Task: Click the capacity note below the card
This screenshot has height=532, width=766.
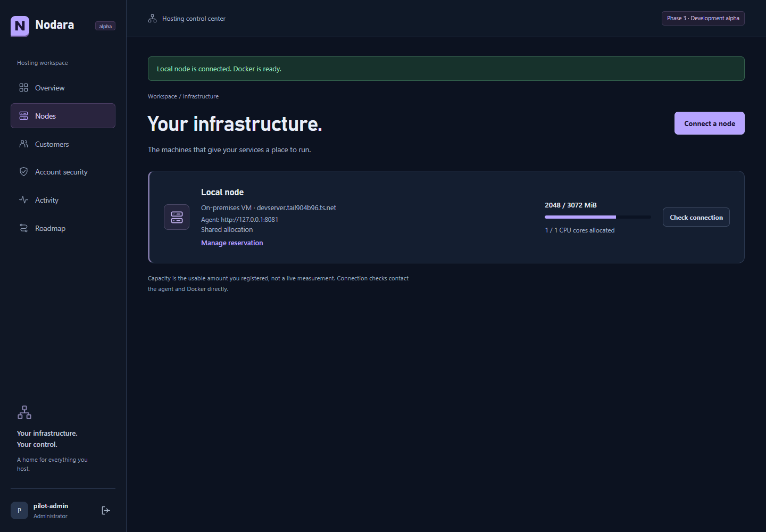Action: click(278, 284)
